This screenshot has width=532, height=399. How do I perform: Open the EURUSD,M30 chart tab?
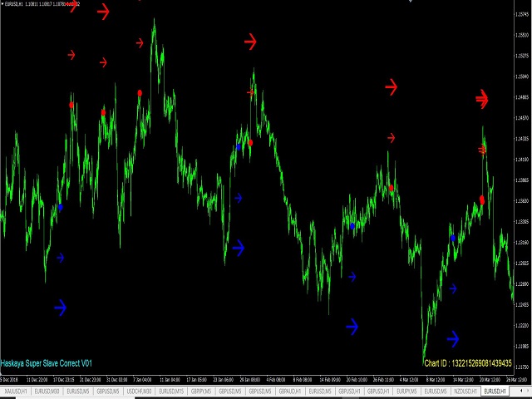(47, 392)
